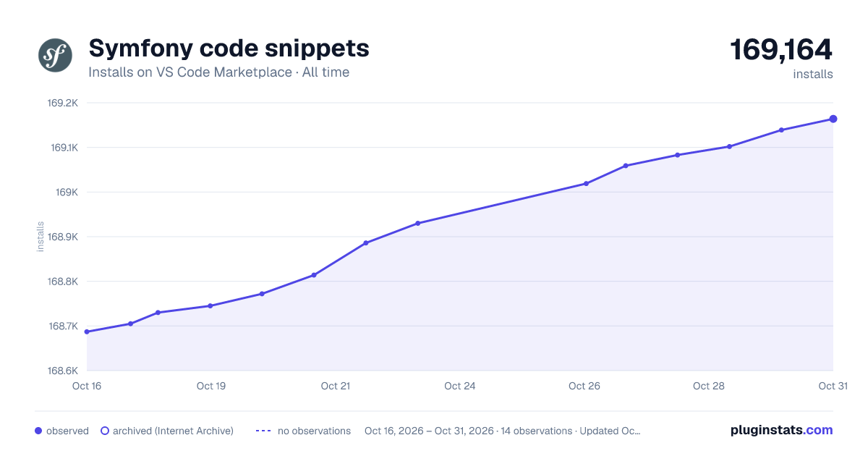Click the 168.8K y-axis label
The width and height of the screenshot is (868, 456).
click(62, 282)
